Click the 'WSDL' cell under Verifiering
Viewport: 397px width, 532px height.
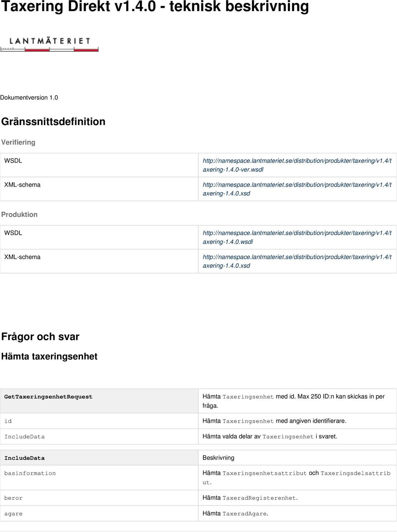[x=99, y=165]
